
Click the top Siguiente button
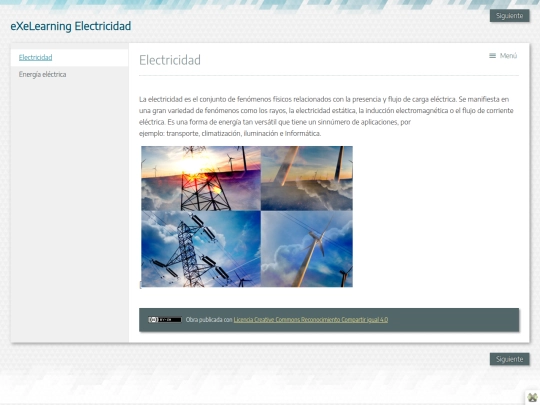(509, 16)
